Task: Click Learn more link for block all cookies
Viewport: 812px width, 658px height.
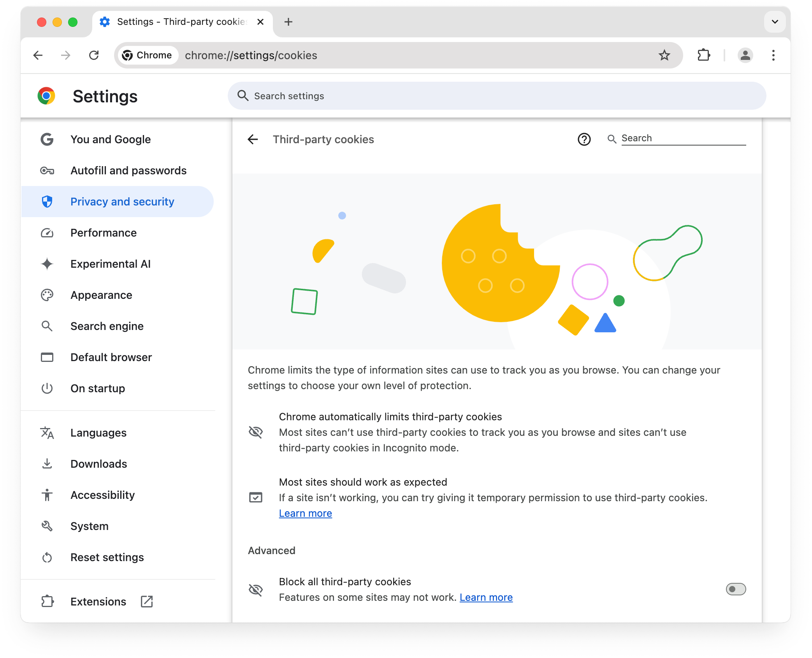Action: [x=485, y=598]
